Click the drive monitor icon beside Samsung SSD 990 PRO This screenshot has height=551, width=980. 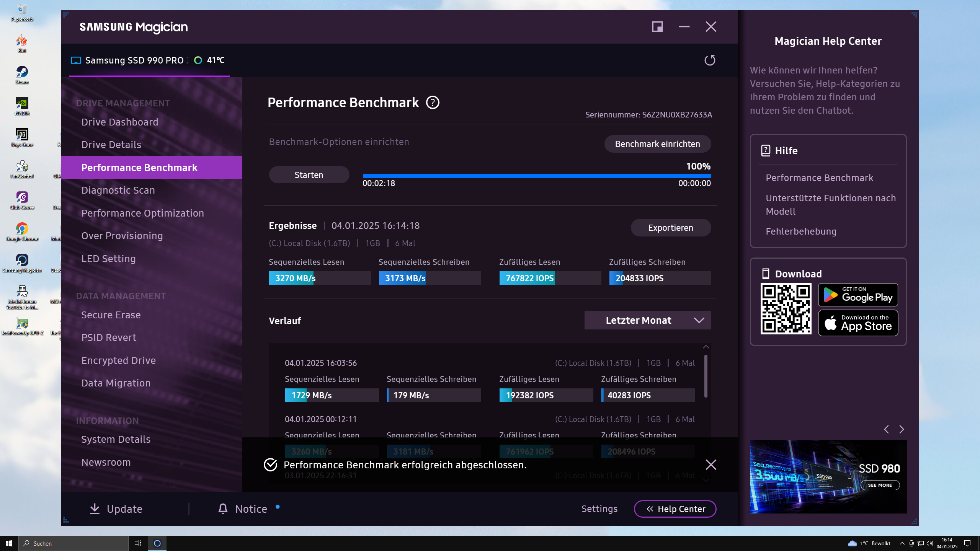76,60
